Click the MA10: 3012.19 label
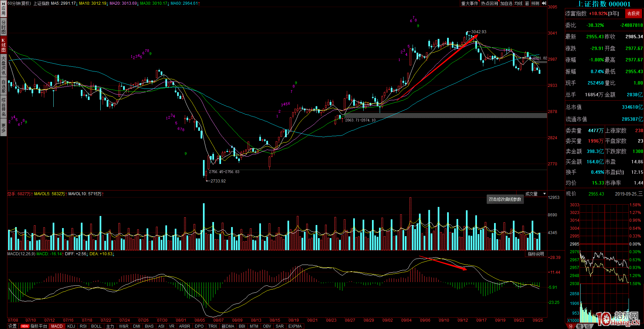Viewport: 644px width, 329px height. pyautogui.click(x=94, y=3)
